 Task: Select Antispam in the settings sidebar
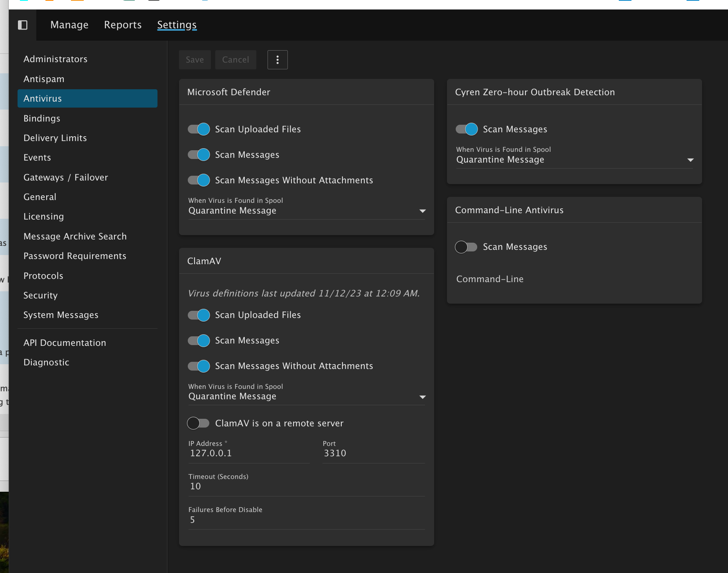click(x=44, y=79)
